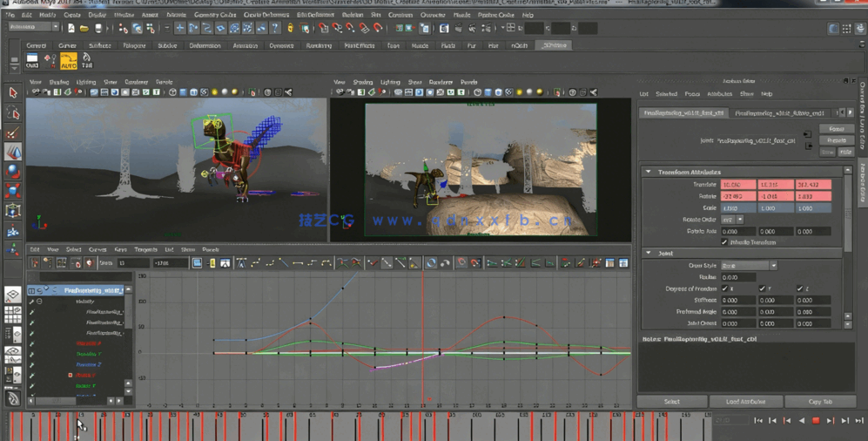Click the Select tool arrow icon
This screenshot has height=441, width=868.
pos(13,92)
